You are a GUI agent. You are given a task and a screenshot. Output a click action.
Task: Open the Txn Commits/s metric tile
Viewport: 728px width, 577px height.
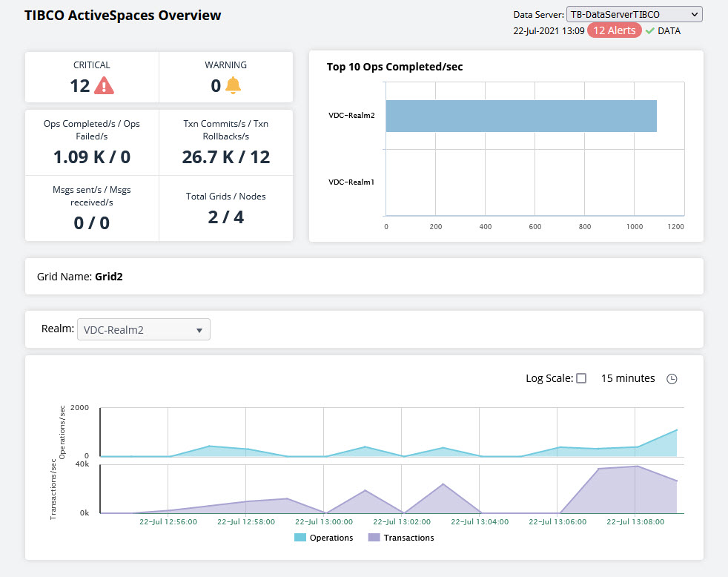point(226,142)
